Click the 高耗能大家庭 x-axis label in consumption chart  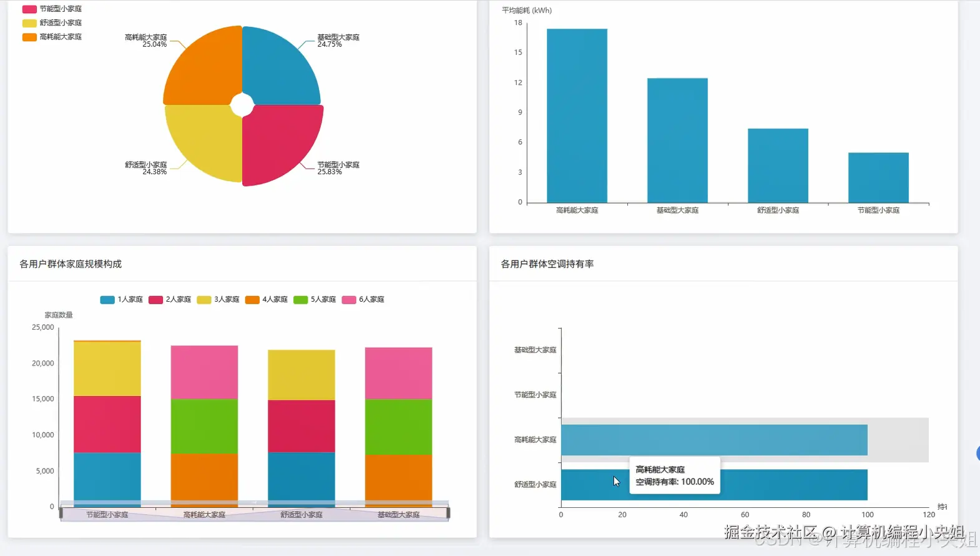coord(577,211)
